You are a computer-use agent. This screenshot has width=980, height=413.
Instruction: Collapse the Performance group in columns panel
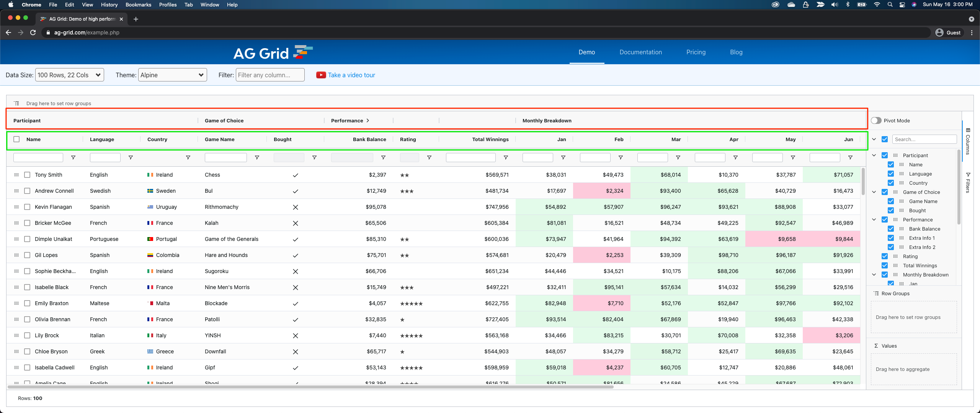(x=874, y=220)
